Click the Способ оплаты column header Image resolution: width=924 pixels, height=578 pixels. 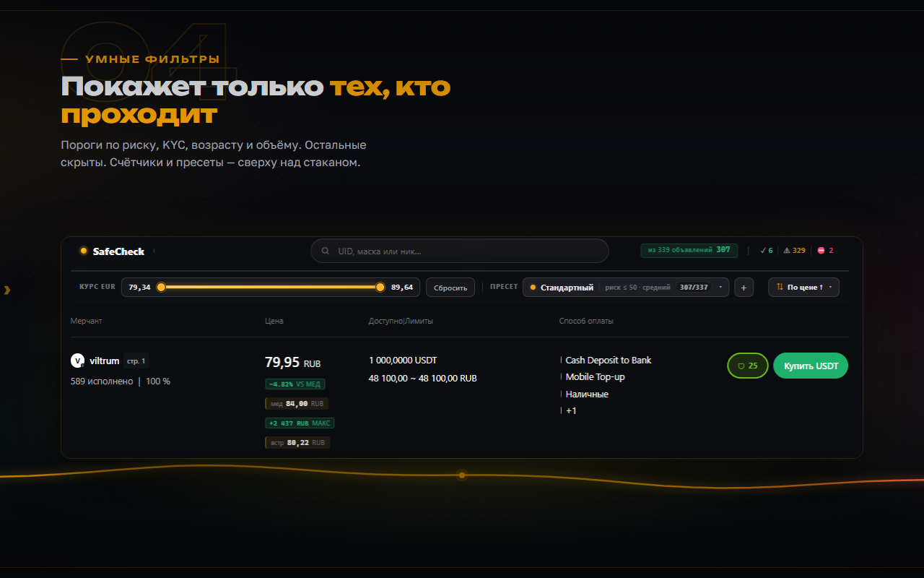tap(586, 321)
